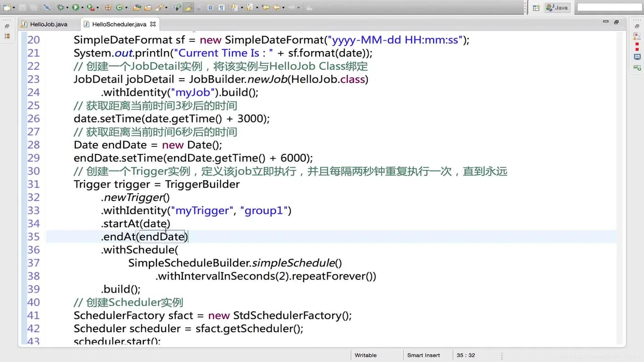Click the Run Last Tool icon
Screen dimensions: 644x362
91,7
